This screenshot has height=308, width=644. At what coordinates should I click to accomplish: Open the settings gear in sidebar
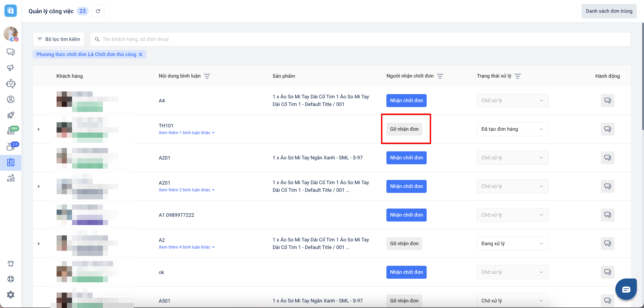pyautogui.click(x=11, y=295)
